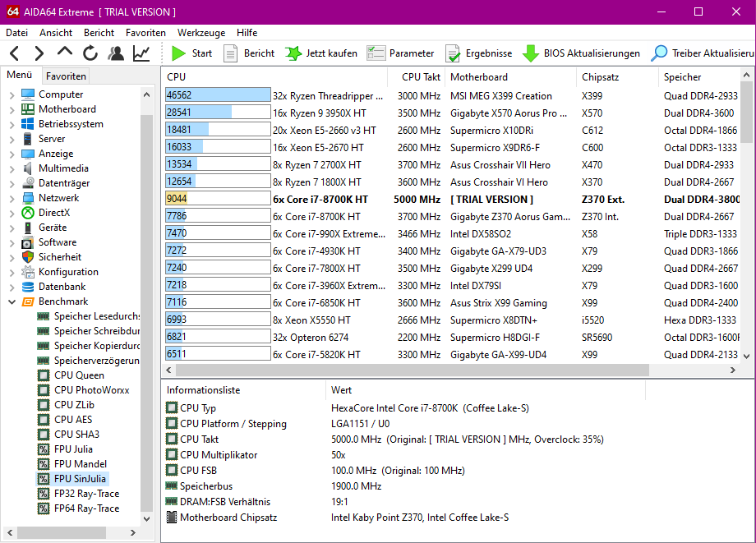The height and width of the screenshot is (543, 756).
Task: Click the 28541 Ryzen 9 result bar
Action: [218, 113]
